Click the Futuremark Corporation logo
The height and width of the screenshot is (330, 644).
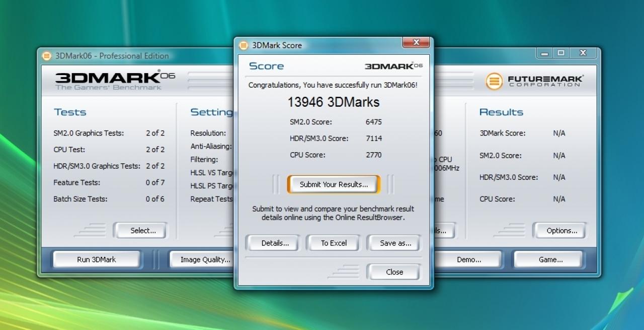click(x=534, y=81)
